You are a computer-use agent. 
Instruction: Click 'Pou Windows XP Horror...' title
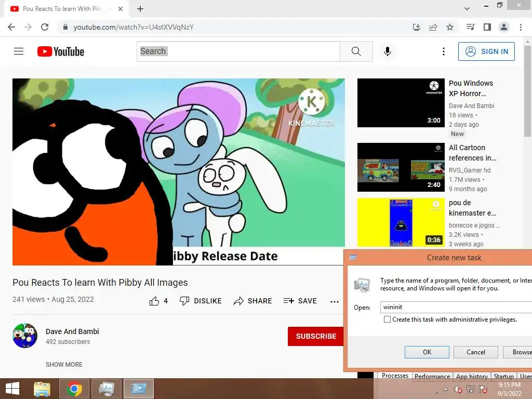(x=471, y=88)
